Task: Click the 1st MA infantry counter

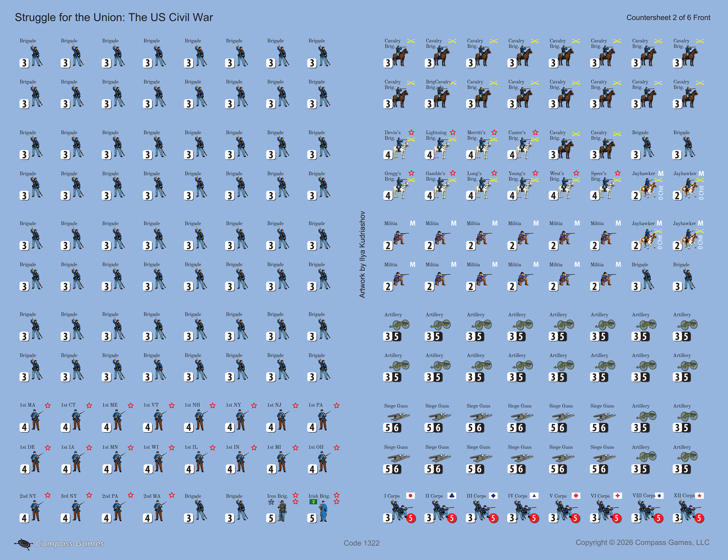Action: tap(35, 418)
